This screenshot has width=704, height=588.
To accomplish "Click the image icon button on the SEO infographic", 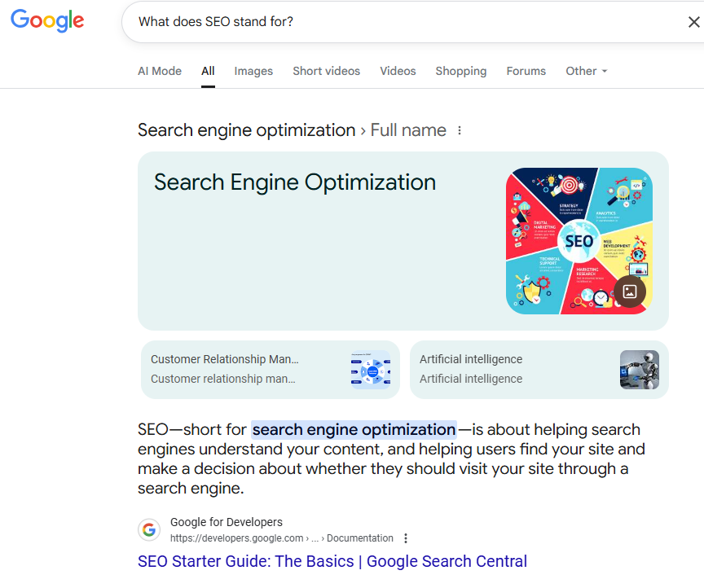I will coord(630,292).
